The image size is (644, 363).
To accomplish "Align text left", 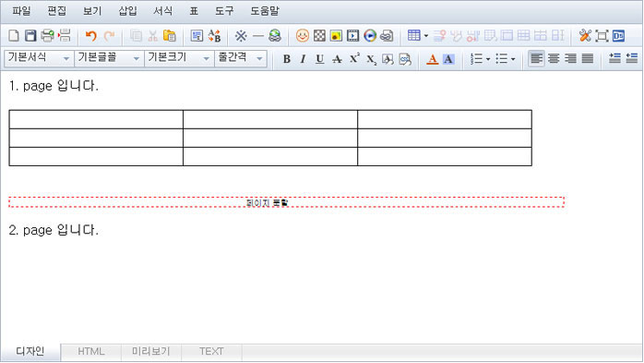I will pos(536,59).
